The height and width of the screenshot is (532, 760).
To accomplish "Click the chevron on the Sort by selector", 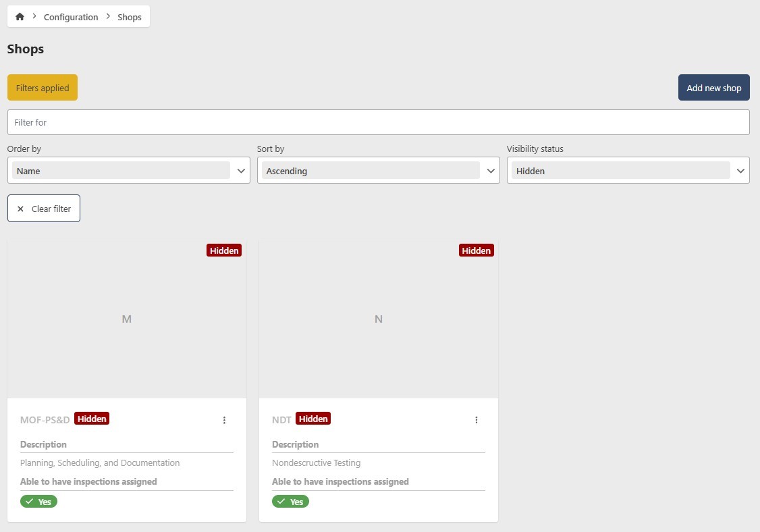I will pos(491,170).
